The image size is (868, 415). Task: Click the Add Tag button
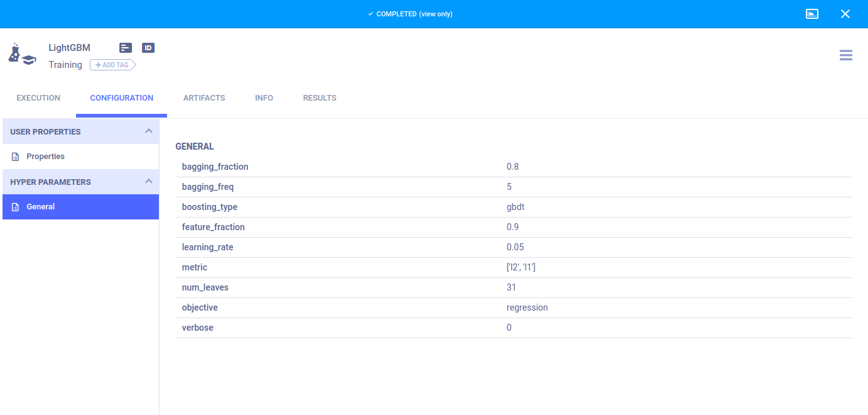(x=112, y=65)
